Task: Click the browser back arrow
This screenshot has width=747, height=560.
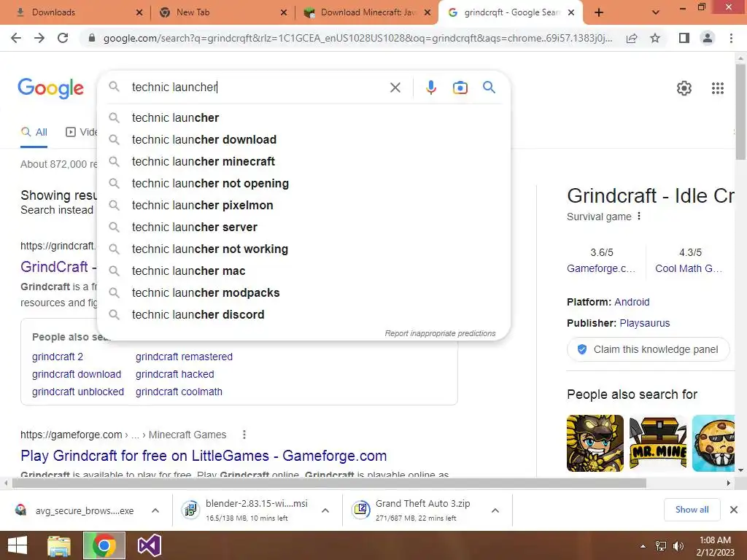Action: [x=16, y=38]
